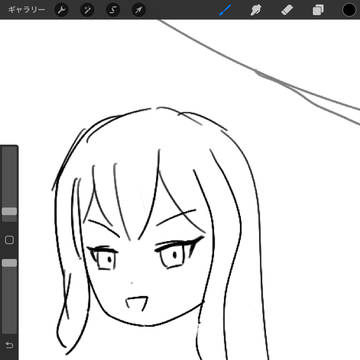This screenshot has width=360, height=360.
Task: Activate the Transform arrow tool
Action: (139, 10)
